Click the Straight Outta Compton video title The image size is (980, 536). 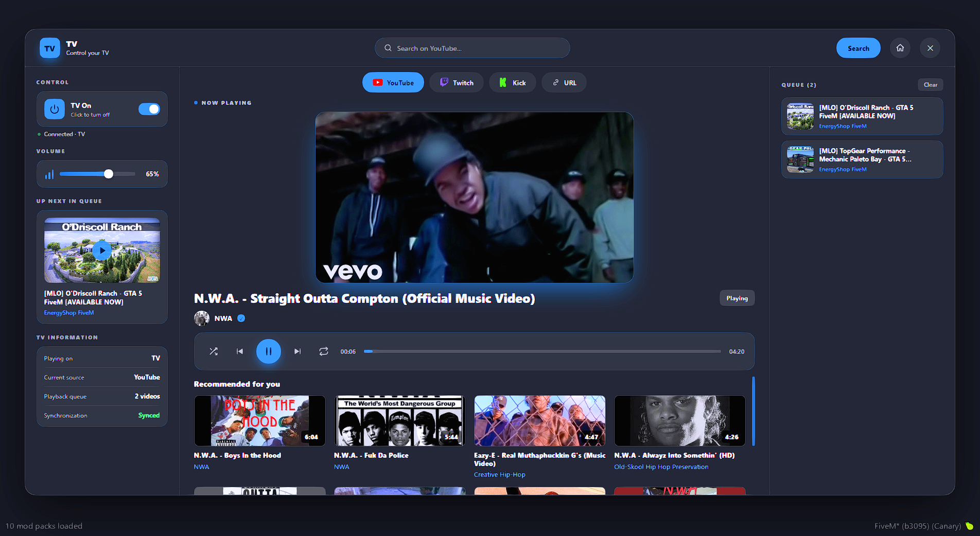pyautogui.click(x=364, y=299)
